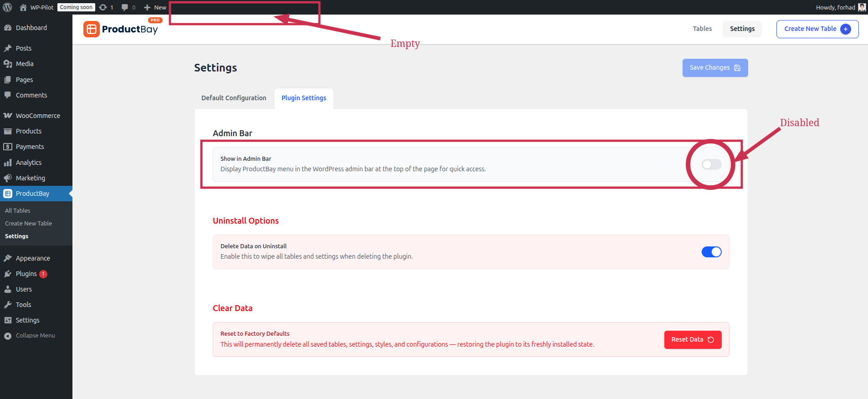868x399 pixels.
Task: Click the Tools wrench icon
Action: coord(8,305)
